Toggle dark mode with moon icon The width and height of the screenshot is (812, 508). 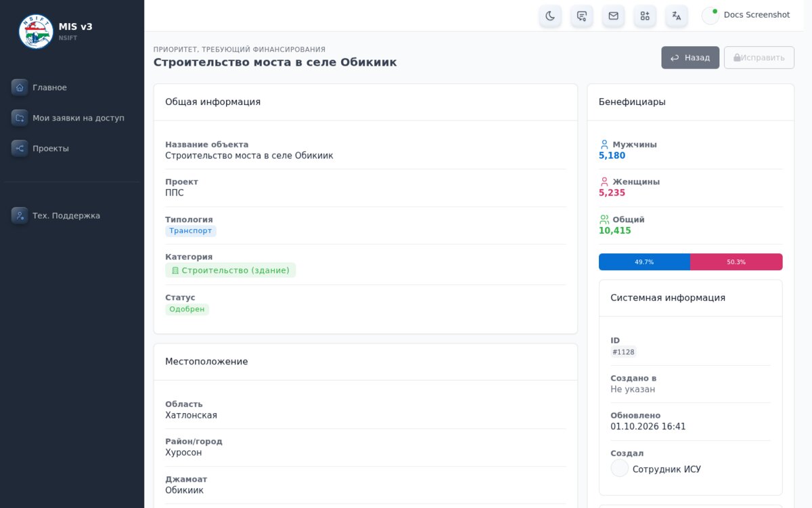(x=550, y=16)
